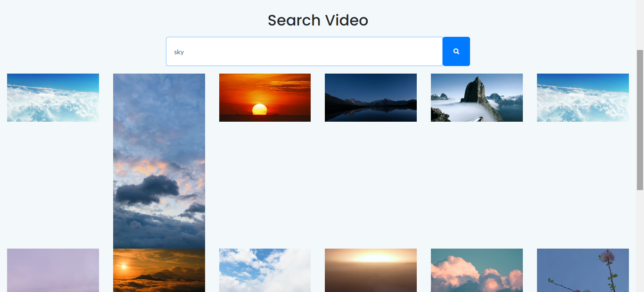
Task: Select the pale purple sky thumbnail
Action: [x=53, y=270]
